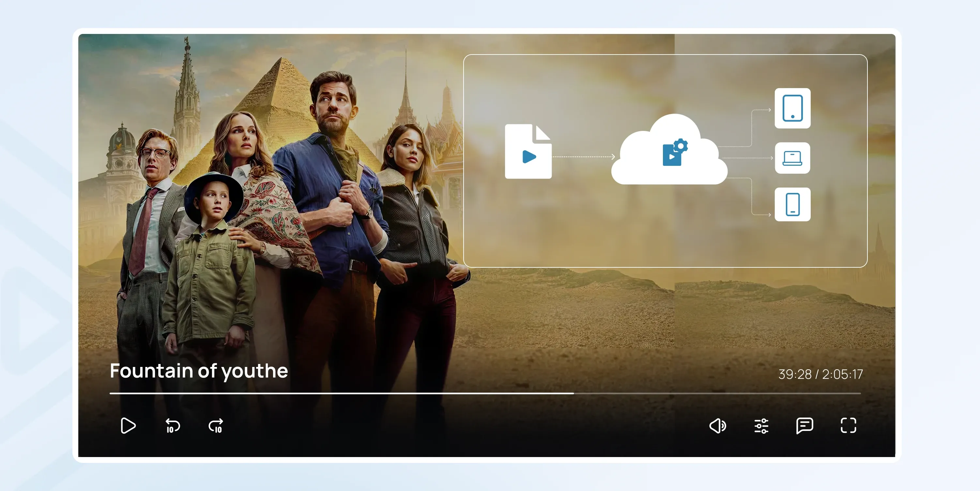
Task: Click the cloud transcoding icon
Action: pyautogui.click(x=669, y=149)
